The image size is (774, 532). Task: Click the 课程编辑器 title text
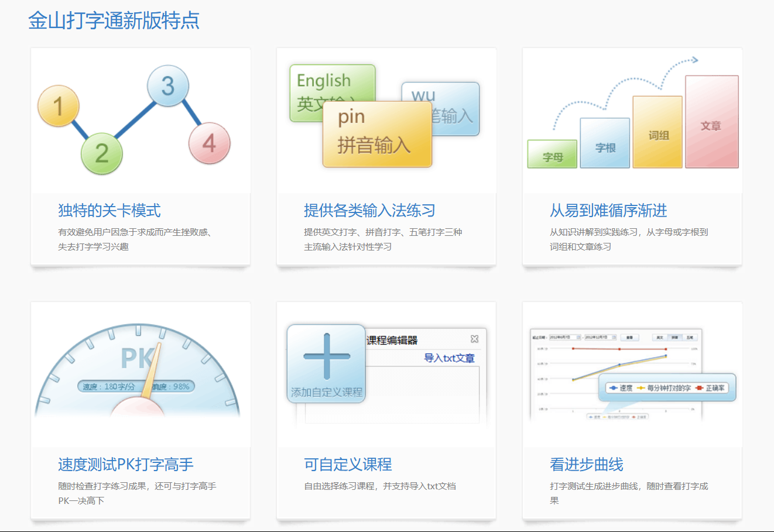(x=392, y=340)
